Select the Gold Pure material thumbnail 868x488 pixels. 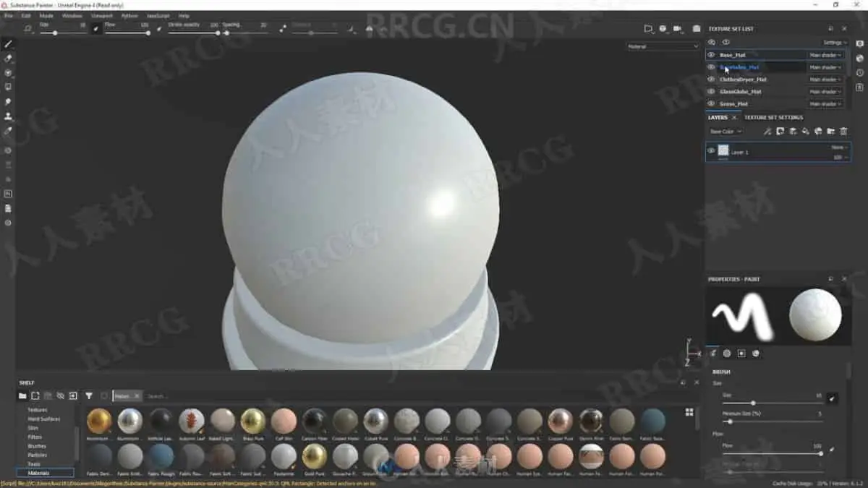pos(314,457)
